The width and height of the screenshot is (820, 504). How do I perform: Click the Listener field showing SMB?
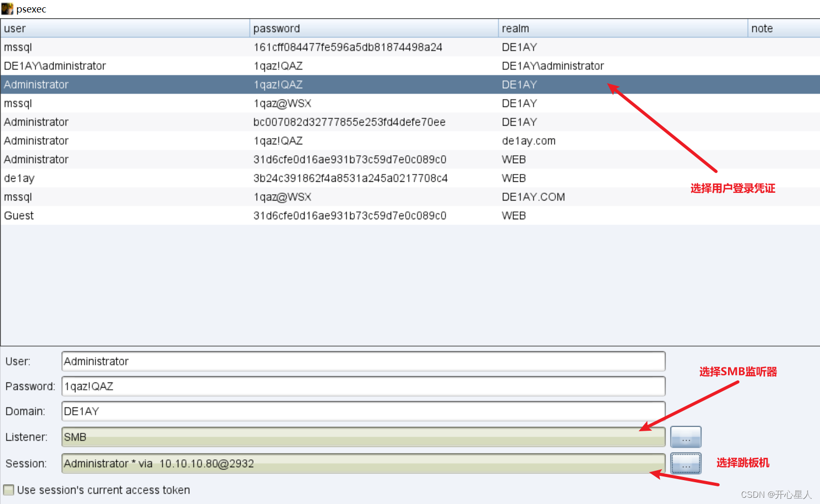pos(363,437)
